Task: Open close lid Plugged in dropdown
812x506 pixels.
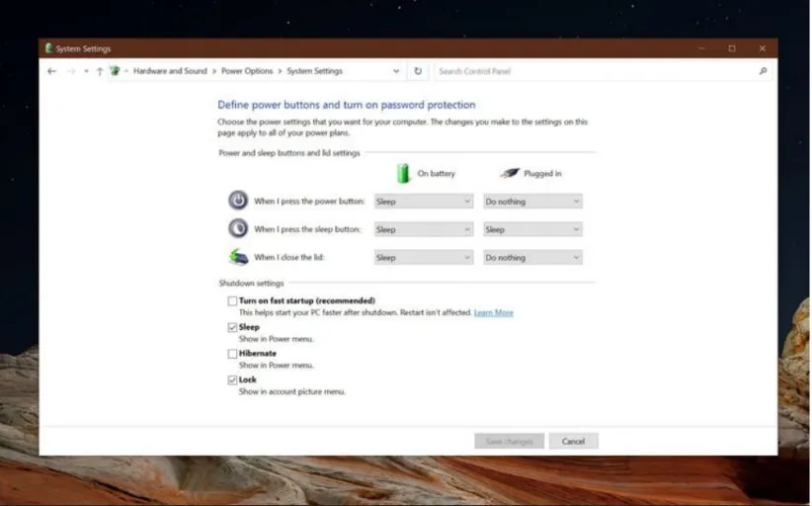Action: click(531, 258)
